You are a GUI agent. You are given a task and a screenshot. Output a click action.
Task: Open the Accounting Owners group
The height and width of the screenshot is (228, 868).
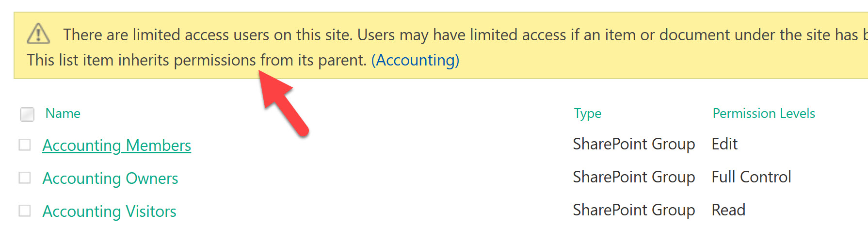(x=110, y=179)
